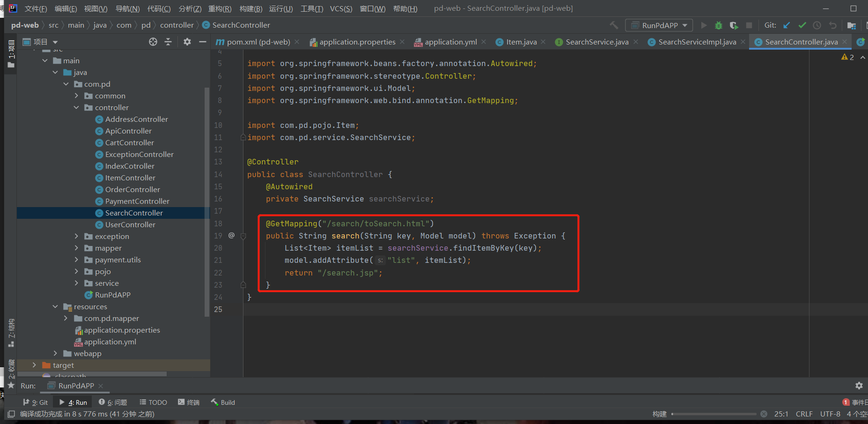
Task: Fold the search method at line 19
Action: pyautogui.click(x=243, y=236)
